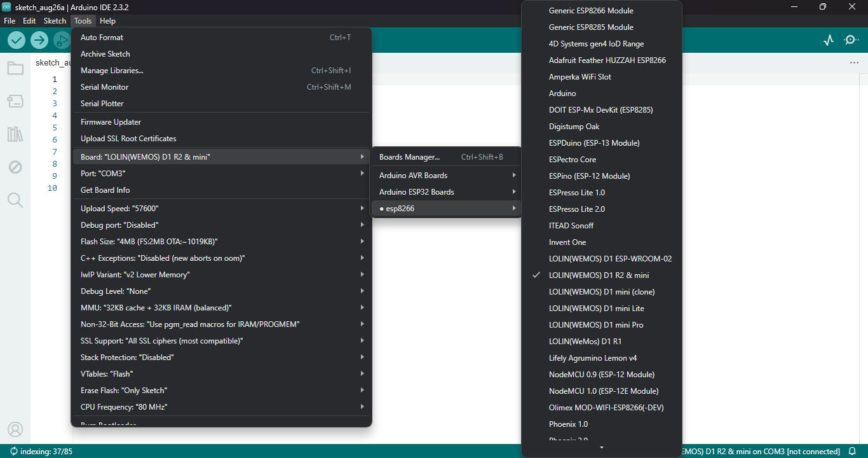868x458 pixels.
Task: Select LOLIN(WEMOS) D1 mini Pro board
Action: pos(602,325)
